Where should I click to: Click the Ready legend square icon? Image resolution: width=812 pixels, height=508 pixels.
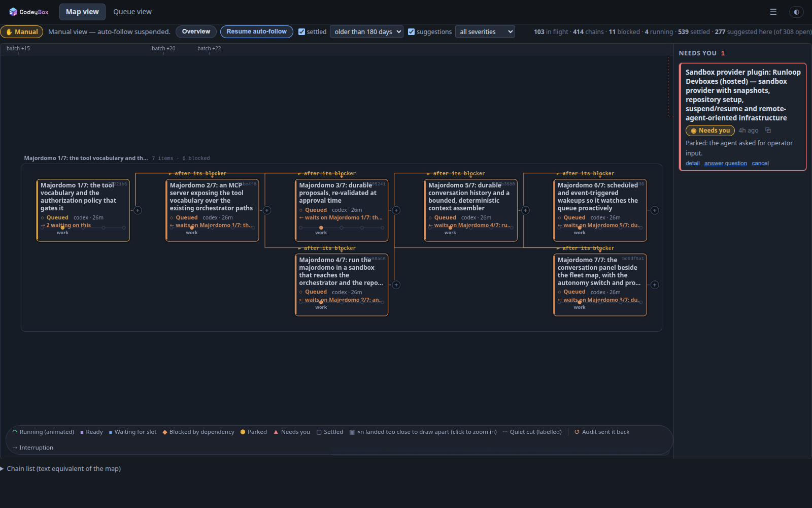click(x=82, y=432)
